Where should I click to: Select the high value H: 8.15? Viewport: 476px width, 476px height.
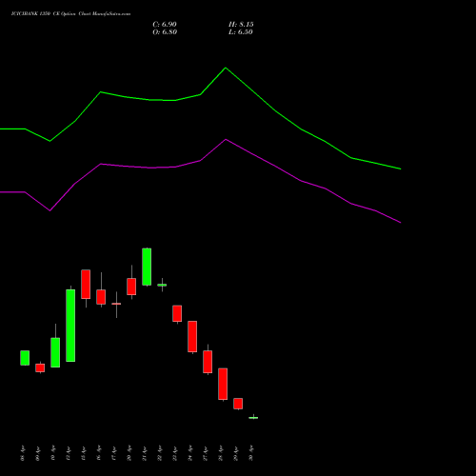(241, 25)
